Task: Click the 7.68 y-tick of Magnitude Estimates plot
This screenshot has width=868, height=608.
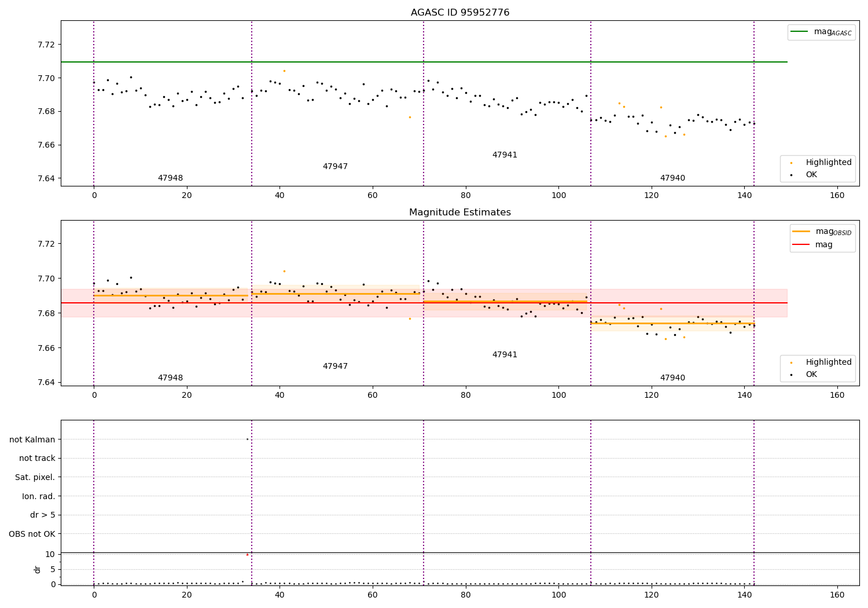Action: [x=46, y=313]
